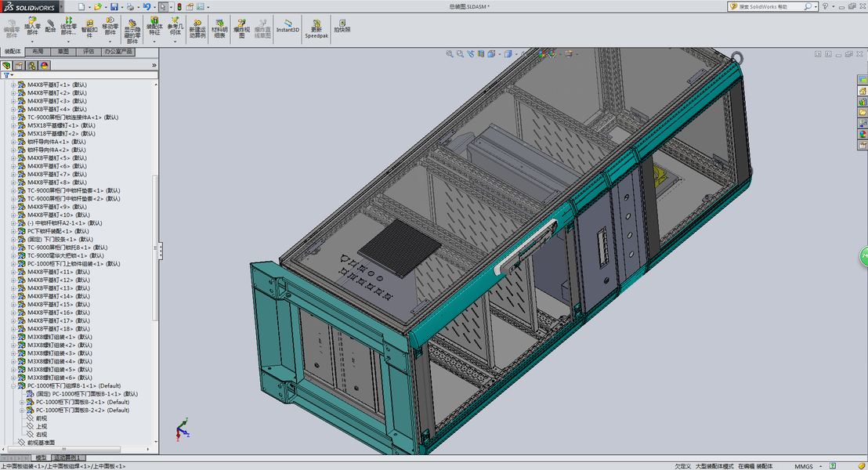Open the 插入零部件 dropdown arrow
This screenshot has height=470, width=868.
32,42
